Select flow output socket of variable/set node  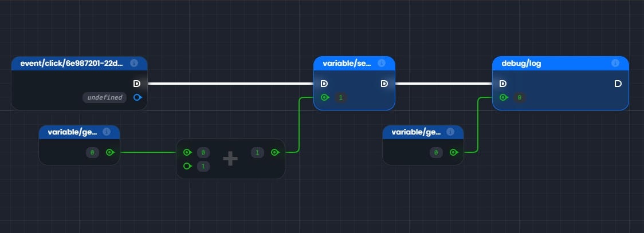tap(384, 84)
